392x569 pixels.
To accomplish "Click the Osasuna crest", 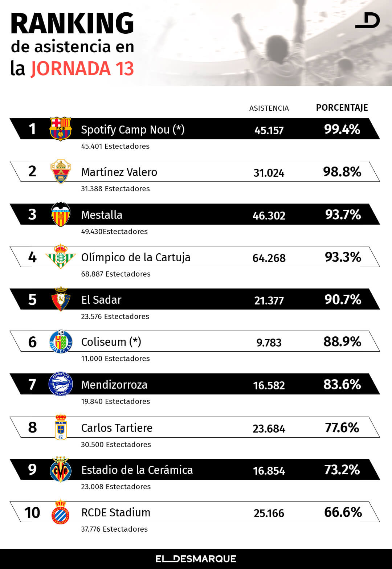I will point(61,299).
